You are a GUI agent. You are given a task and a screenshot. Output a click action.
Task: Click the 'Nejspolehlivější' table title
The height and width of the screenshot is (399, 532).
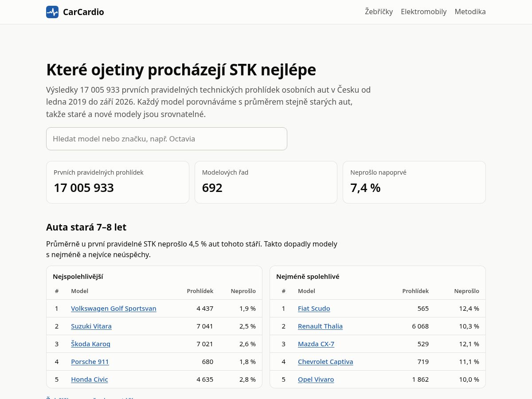pos(78,277)
